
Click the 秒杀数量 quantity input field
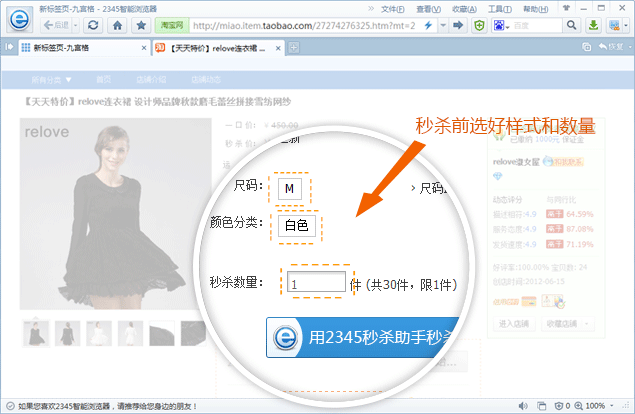(315, 283)
